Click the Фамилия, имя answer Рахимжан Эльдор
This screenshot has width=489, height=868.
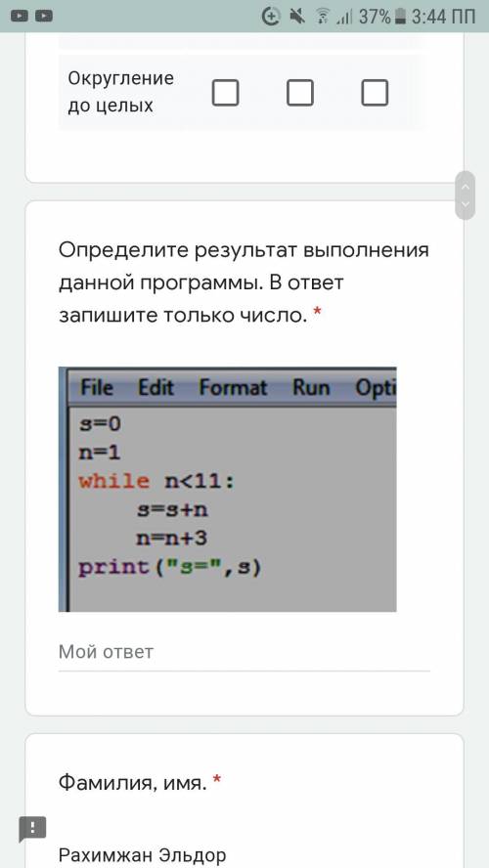(x=143, y=855)
